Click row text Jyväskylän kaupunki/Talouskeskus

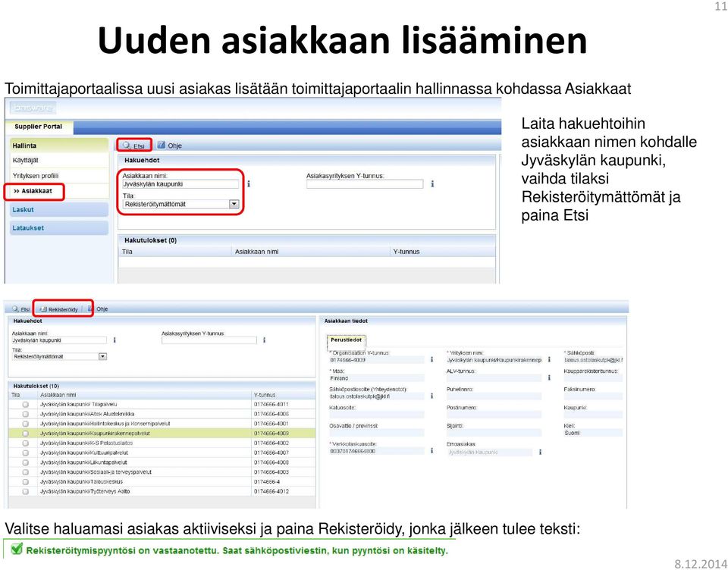(x=82, y=482)
